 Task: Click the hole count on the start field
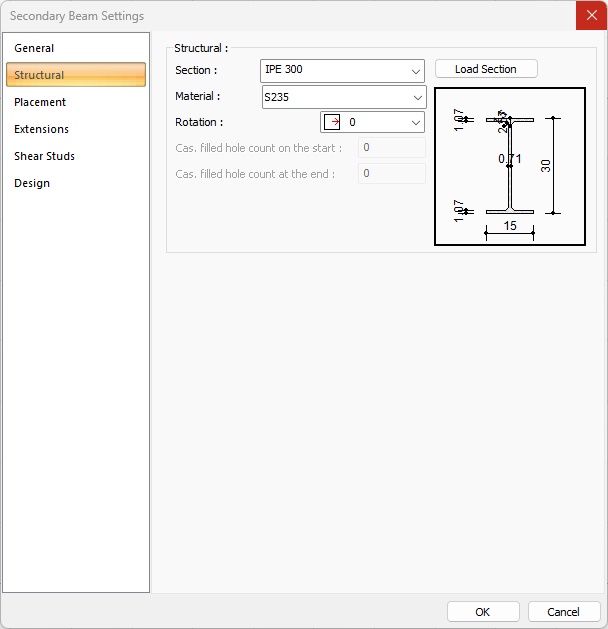pos(391,148)
